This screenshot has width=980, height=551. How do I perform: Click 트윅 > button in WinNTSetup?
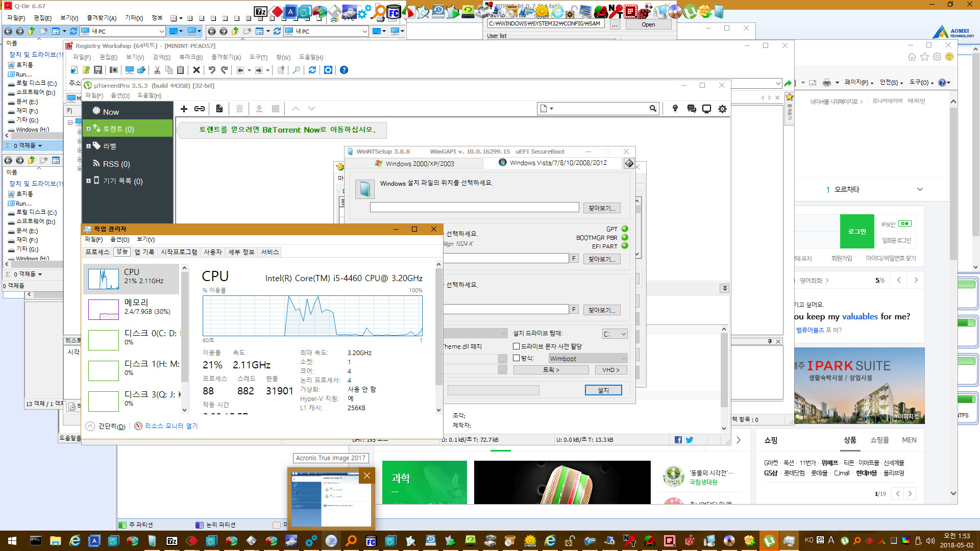[x=551, y=370]
